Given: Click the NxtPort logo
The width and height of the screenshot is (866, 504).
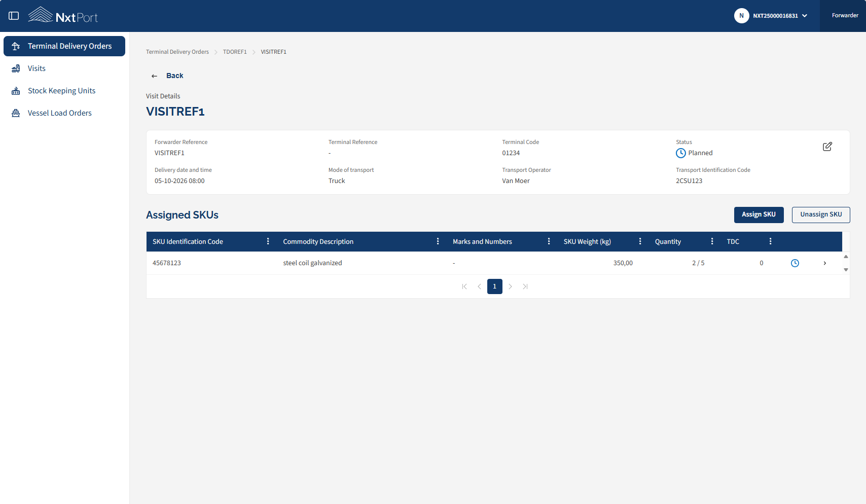Looking at the screenshot, I should point(63,15).
